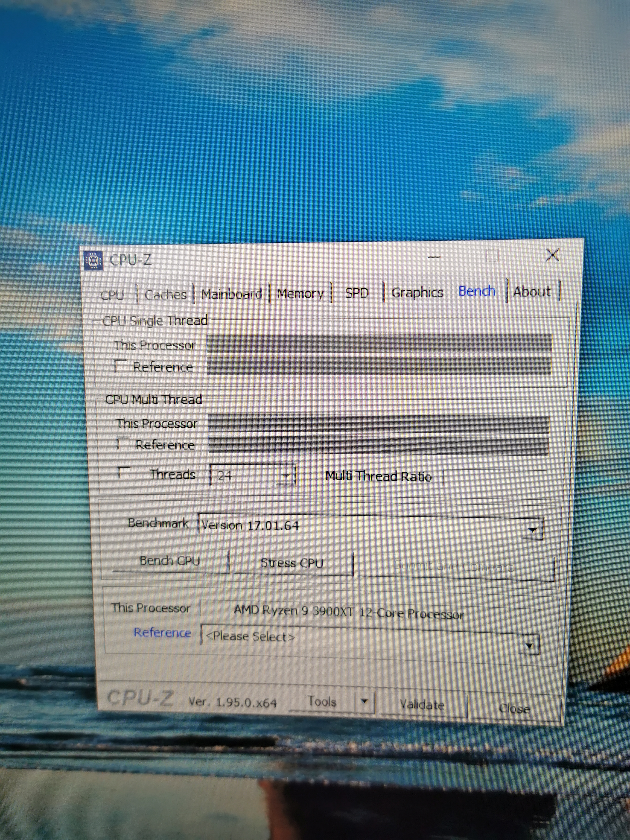Click the CPU-Z app icon in title bar
This screenshot has height=840, width=630.
(x=93, y=261)
